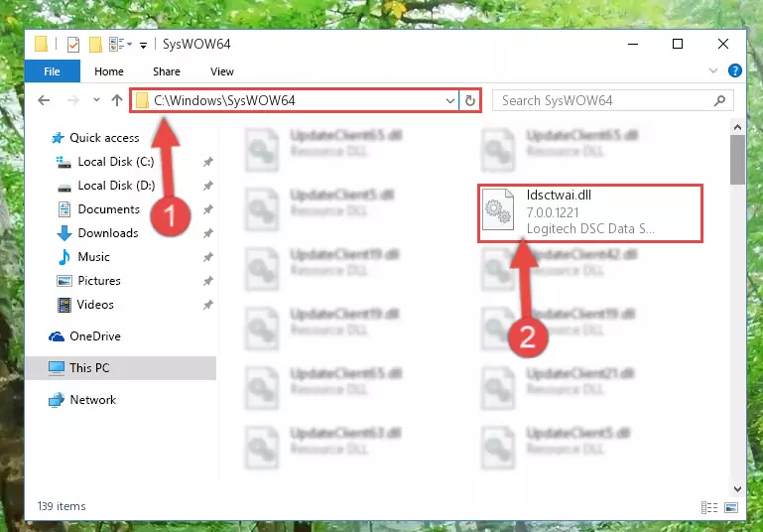The height and width of the screenshot is (532, 763).
Task: Switch to details view in status bar
Action: click(x=709, y=507)
